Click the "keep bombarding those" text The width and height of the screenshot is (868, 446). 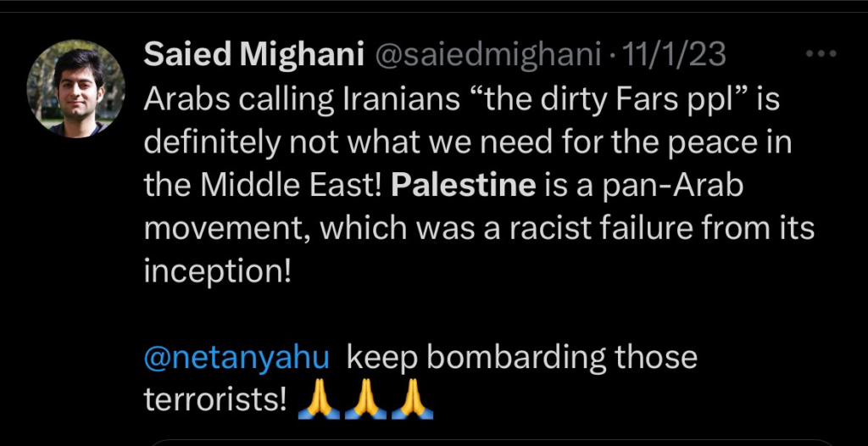pos(522,358)
